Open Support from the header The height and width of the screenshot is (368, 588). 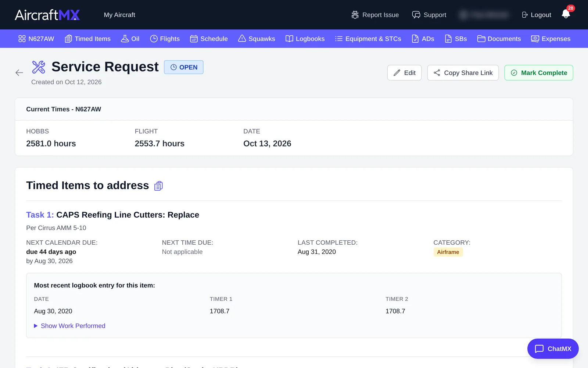429,15
